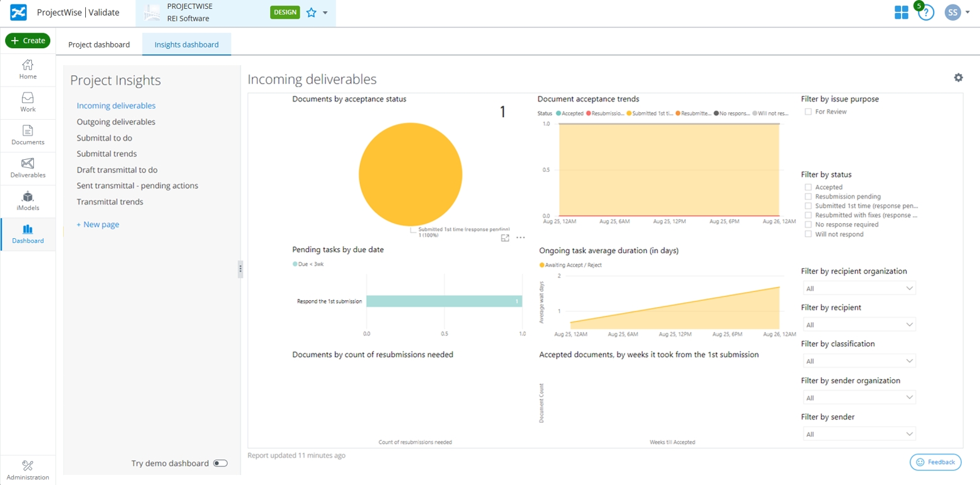Click the No respons... legend entry in trends
Screen dimensions: 980x485
(732, 113)
